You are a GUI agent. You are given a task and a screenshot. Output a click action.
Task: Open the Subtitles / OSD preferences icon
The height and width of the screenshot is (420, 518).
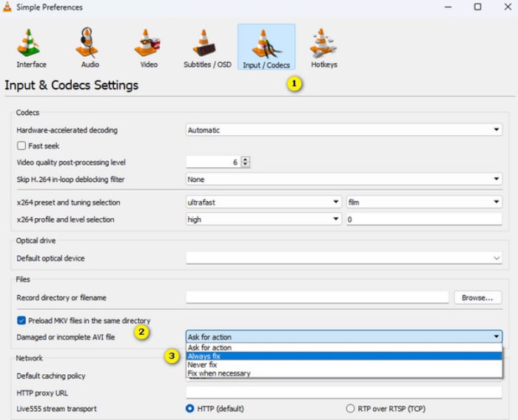(207, 48)
